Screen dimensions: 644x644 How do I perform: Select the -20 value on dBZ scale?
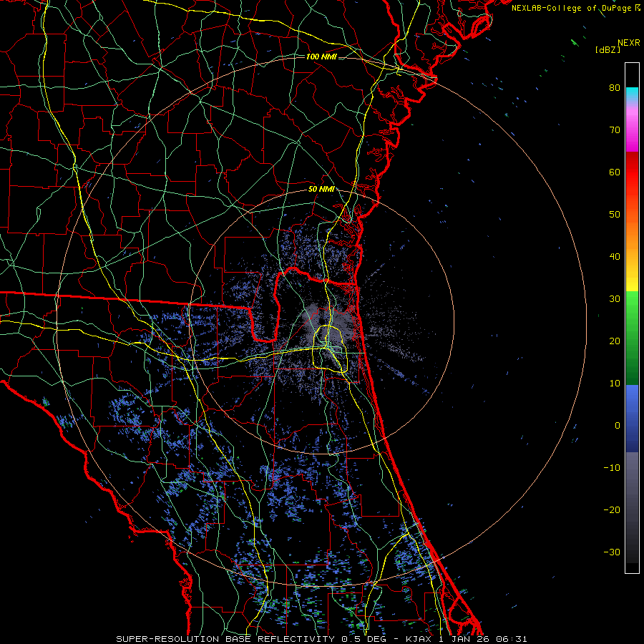click(612, 510)
